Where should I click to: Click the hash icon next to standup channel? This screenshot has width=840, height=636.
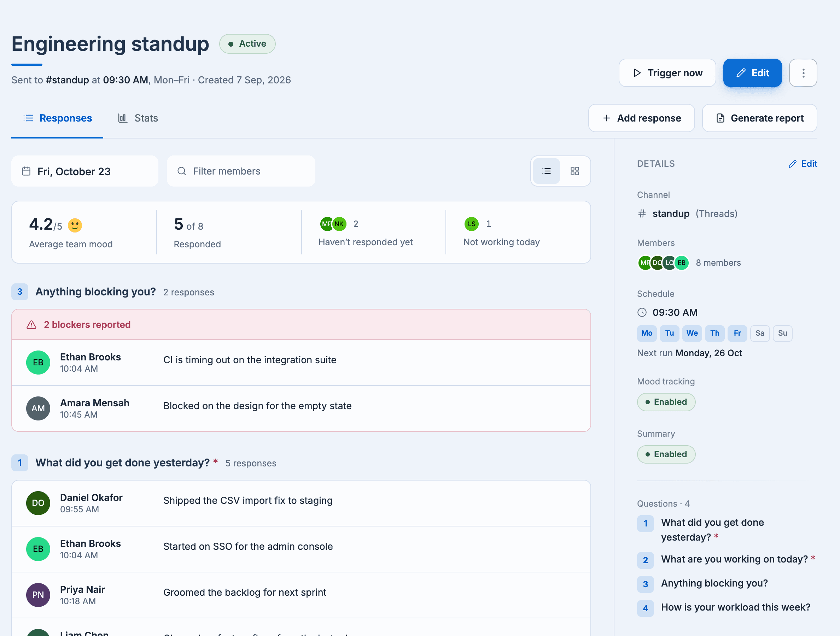pos(642,214)
